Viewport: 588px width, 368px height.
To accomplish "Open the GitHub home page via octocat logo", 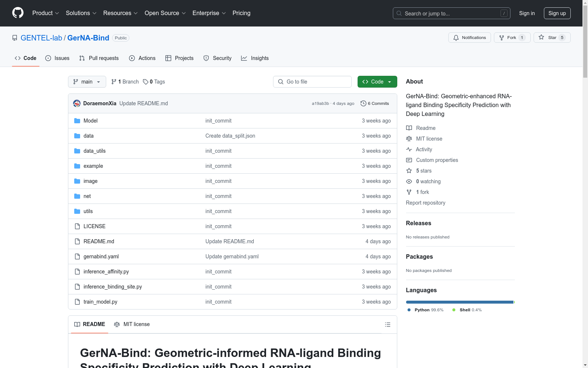I will 18,13.
